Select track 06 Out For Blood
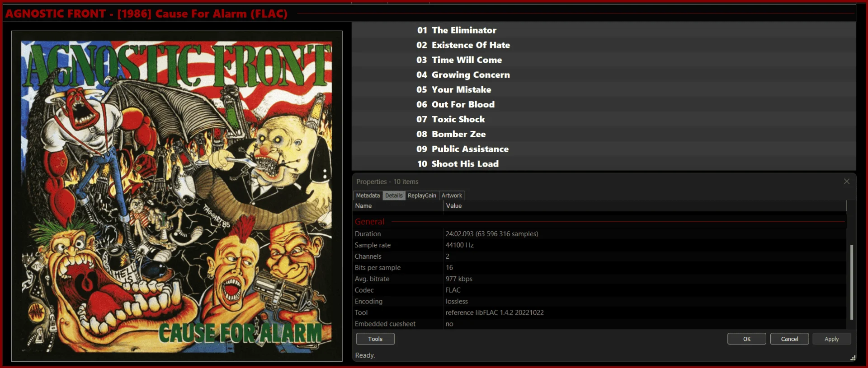868x368 pixels. (604, 104)
